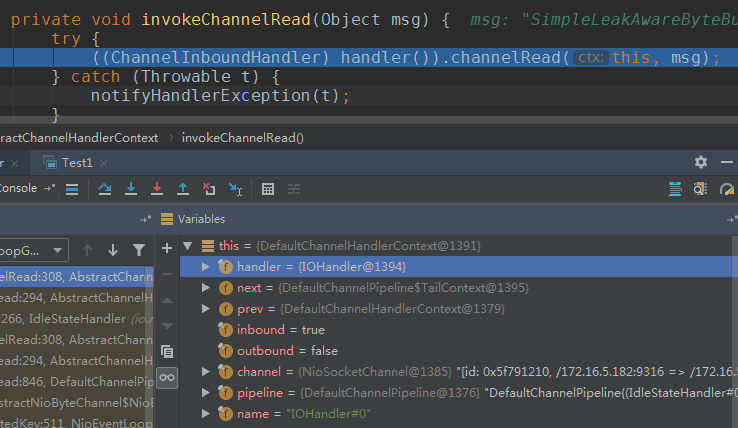The image size is (738, 428).
Task: Move watch down with triangle icon
Action: click(x=167, y=325)
